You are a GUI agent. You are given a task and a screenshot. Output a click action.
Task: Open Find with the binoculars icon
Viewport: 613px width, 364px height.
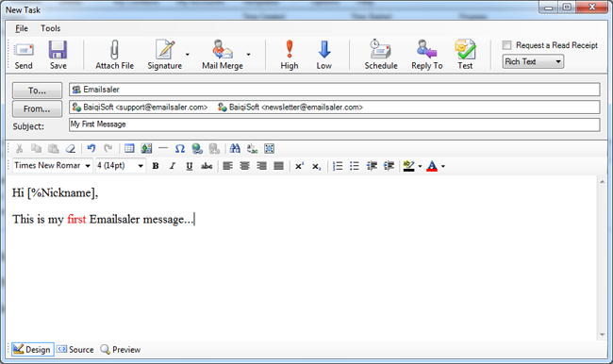[235, 149]
